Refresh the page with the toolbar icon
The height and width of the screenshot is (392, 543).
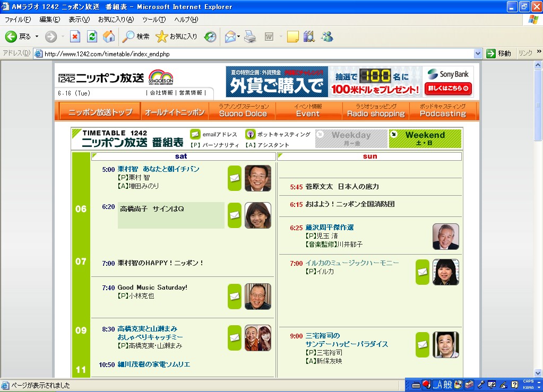(x=92, y=37)
